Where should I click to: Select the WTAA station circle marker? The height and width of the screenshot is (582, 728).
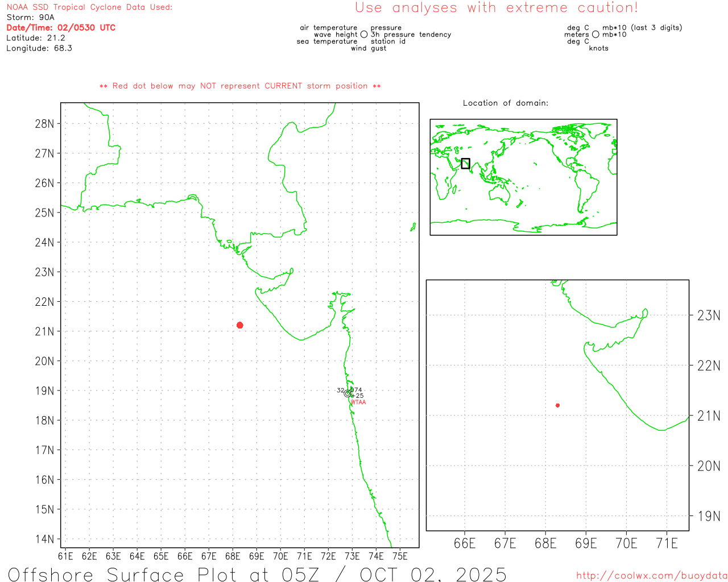click(x=348, y=393)
